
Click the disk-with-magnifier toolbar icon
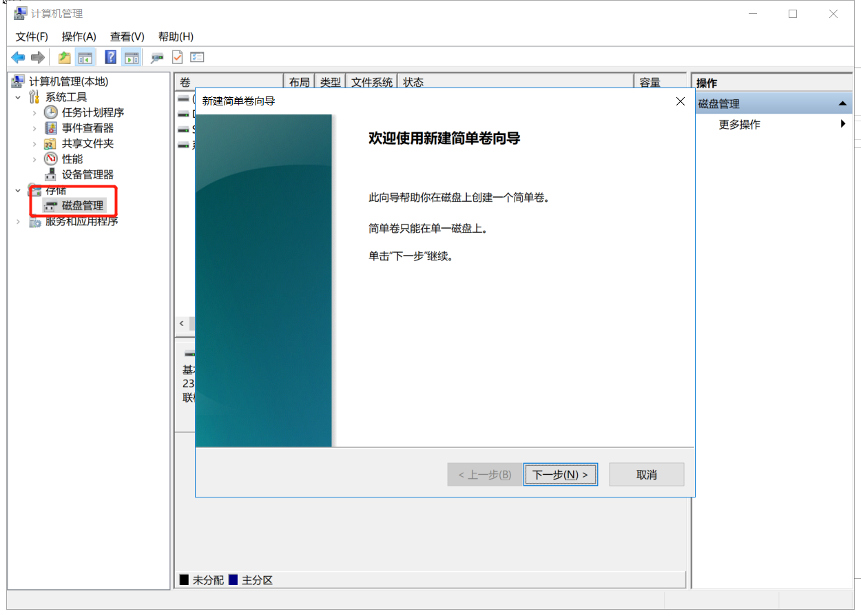tap(158, 57)
